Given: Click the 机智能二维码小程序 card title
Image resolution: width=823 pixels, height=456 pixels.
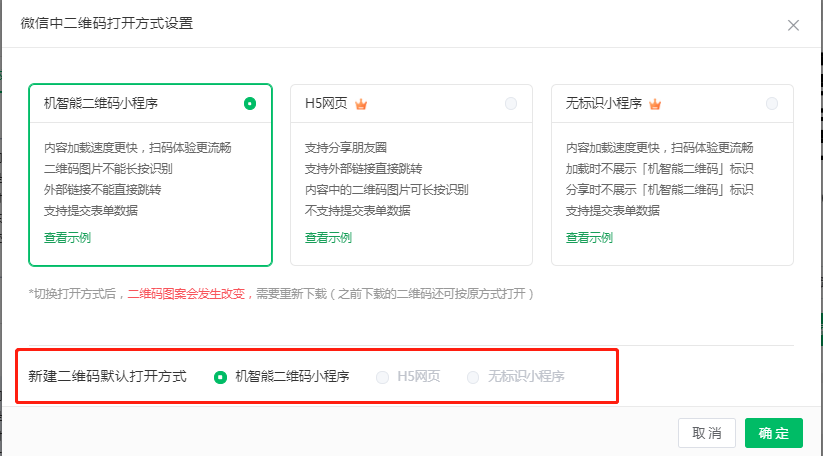Looking at the screenshot, I should (101, 103).
